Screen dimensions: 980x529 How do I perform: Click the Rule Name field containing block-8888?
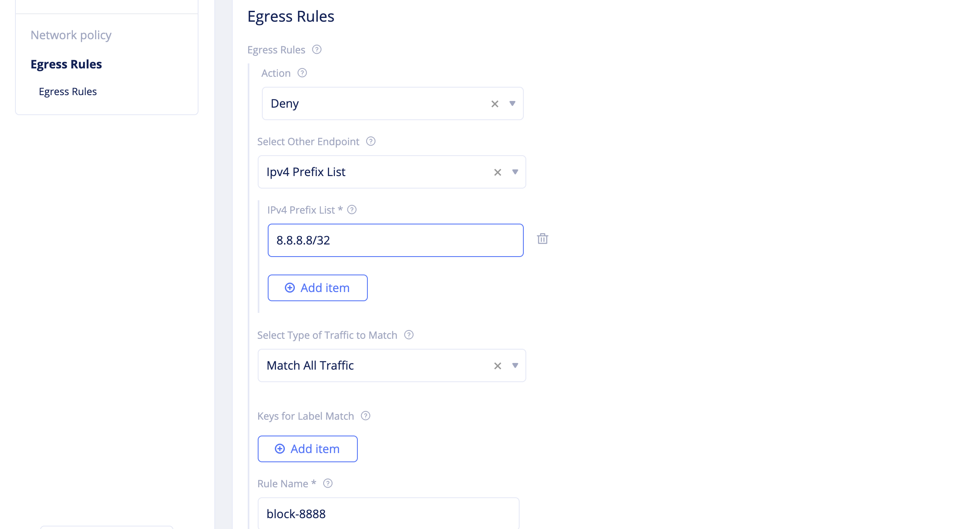(x=388, y=514)
